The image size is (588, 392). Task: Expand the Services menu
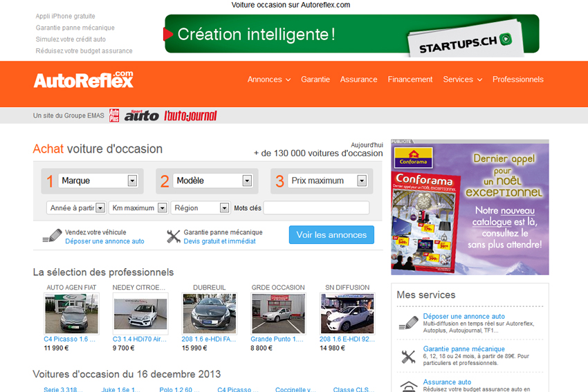462,80
